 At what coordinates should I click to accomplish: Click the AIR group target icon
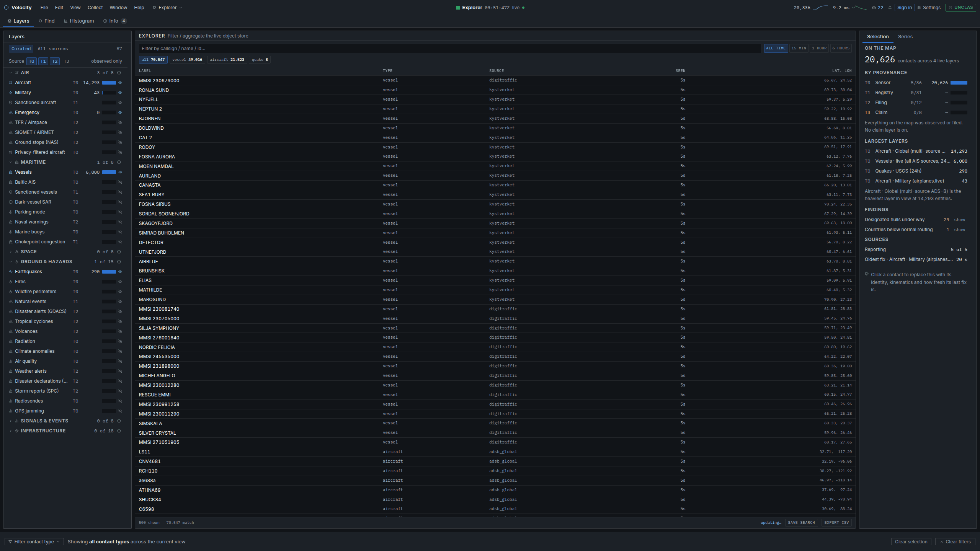point(119,73)
